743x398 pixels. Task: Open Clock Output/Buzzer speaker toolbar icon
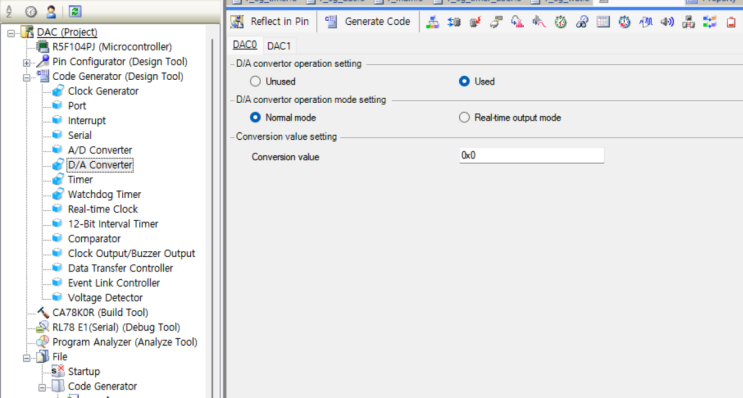click(667, 22)
